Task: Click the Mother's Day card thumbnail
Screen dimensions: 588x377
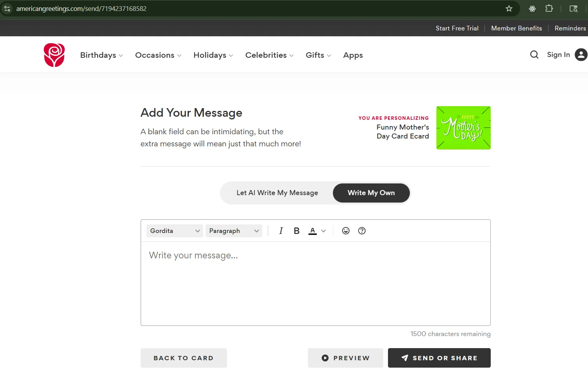Action: point(463,128)
